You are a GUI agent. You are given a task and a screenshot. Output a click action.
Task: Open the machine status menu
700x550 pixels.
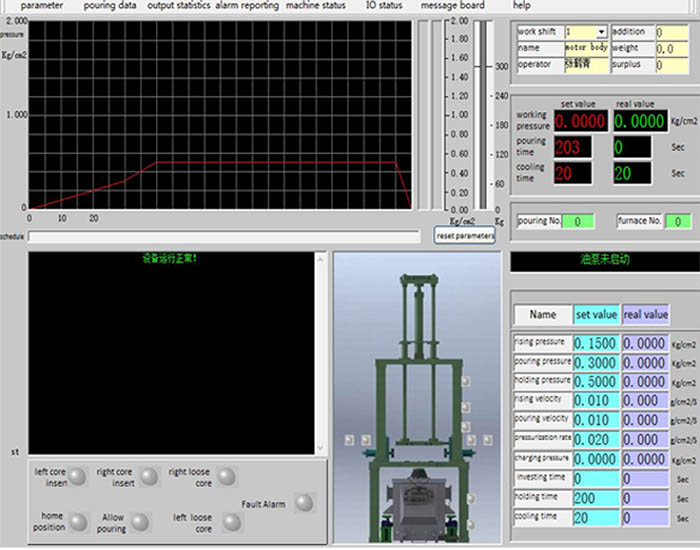(x=316, y=5)
